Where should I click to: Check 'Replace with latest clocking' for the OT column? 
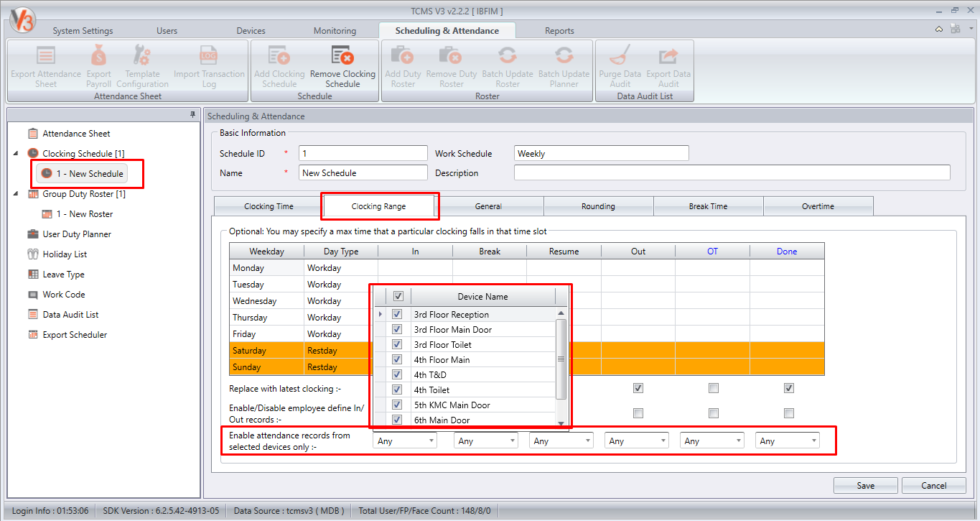(713, 388)
